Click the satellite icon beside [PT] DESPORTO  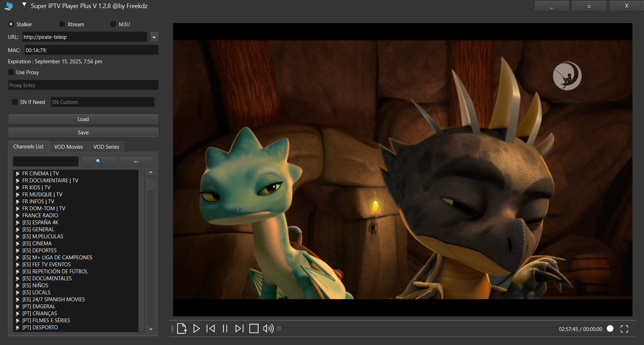[x=17, y=328]
